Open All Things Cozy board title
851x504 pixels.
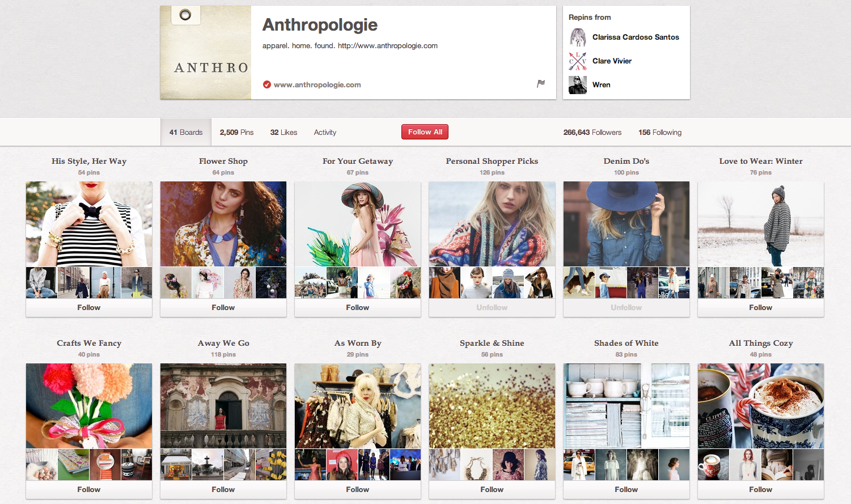(x=761, y=343)
